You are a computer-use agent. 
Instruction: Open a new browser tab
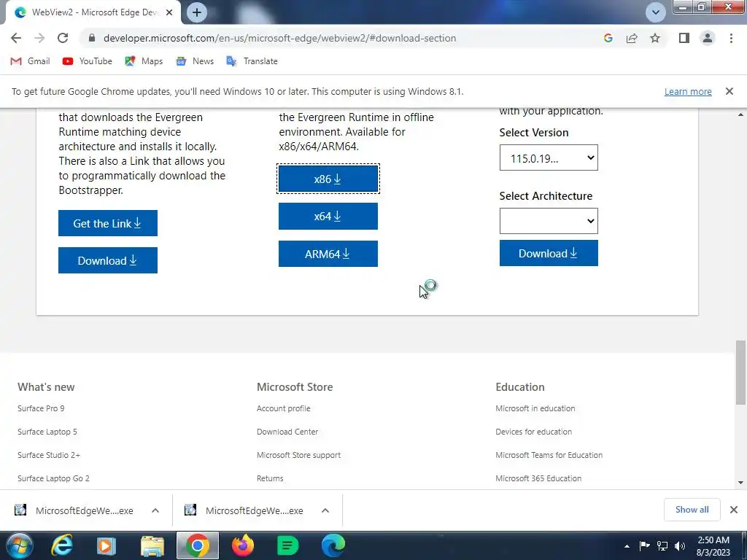click(197, 12)
